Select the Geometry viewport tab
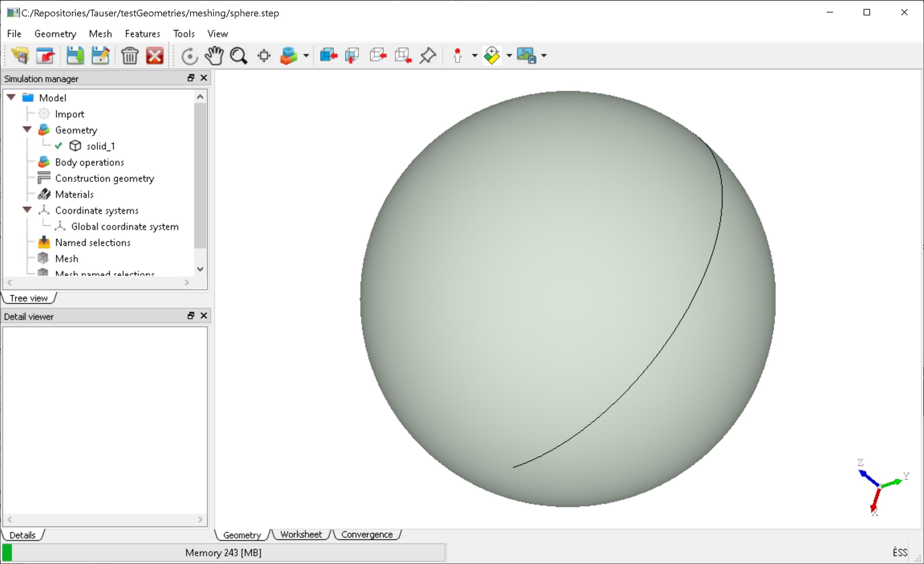The height and width of the screenshot is (564, 924). tap(242, 535)
